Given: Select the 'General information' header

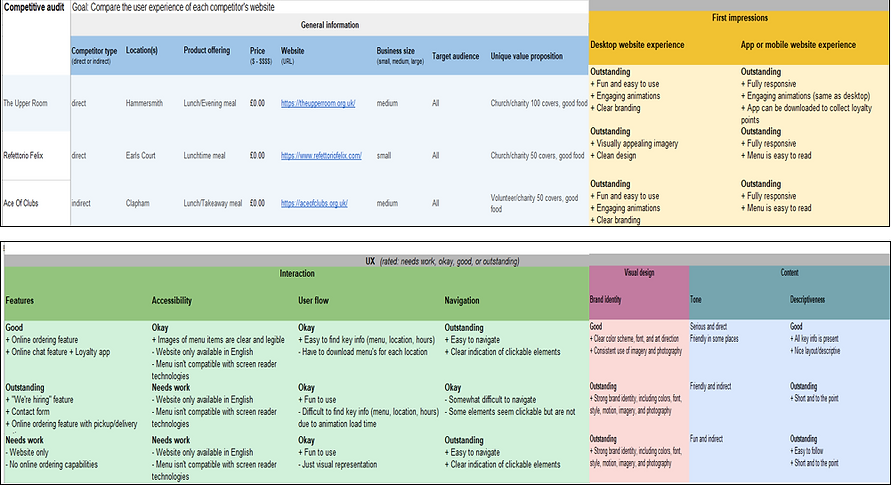Looking at the screenshot, I should tap(330, 25).
